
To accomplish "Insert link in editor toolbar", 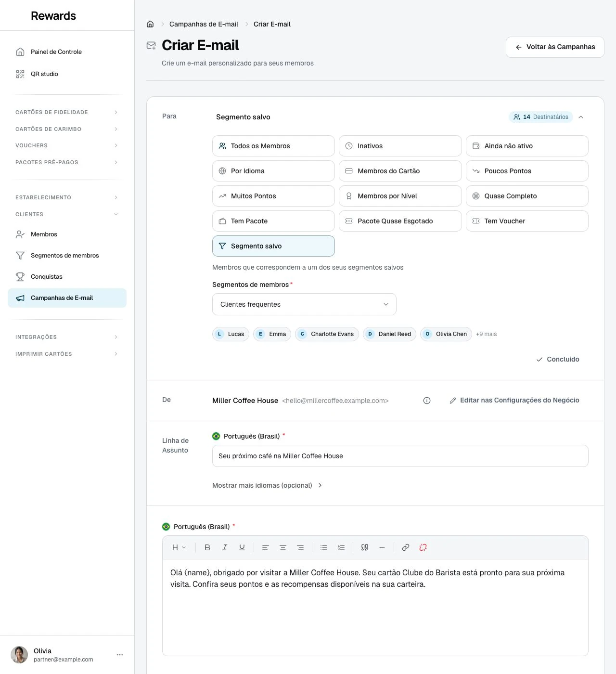I will [406, 547].
